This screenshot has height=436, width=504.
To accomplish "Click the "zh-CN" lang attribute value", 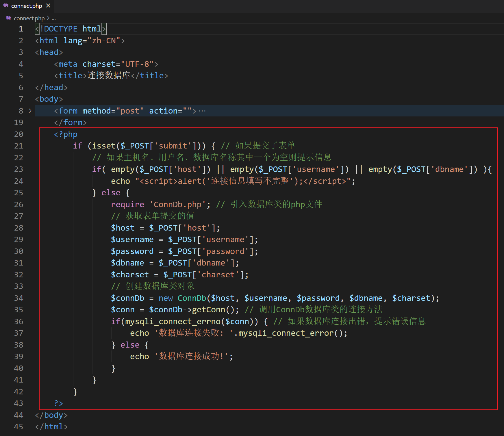I will click(104, 41).
